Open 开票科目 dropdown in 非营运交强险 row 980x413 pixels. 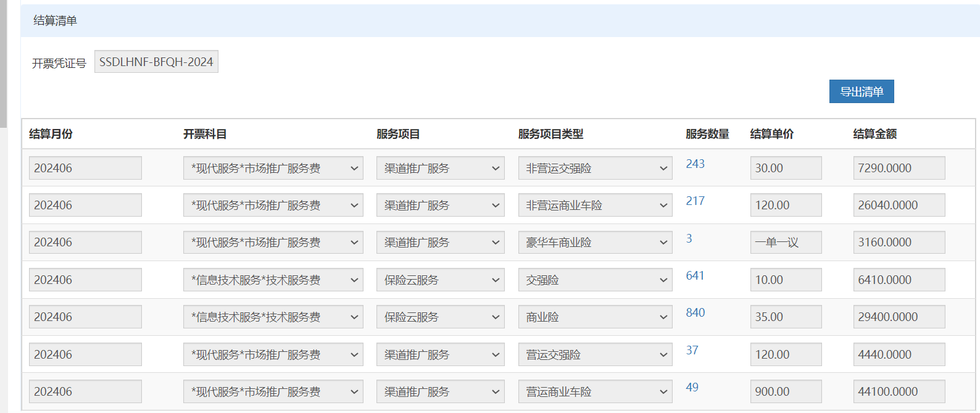coord(273,168)
